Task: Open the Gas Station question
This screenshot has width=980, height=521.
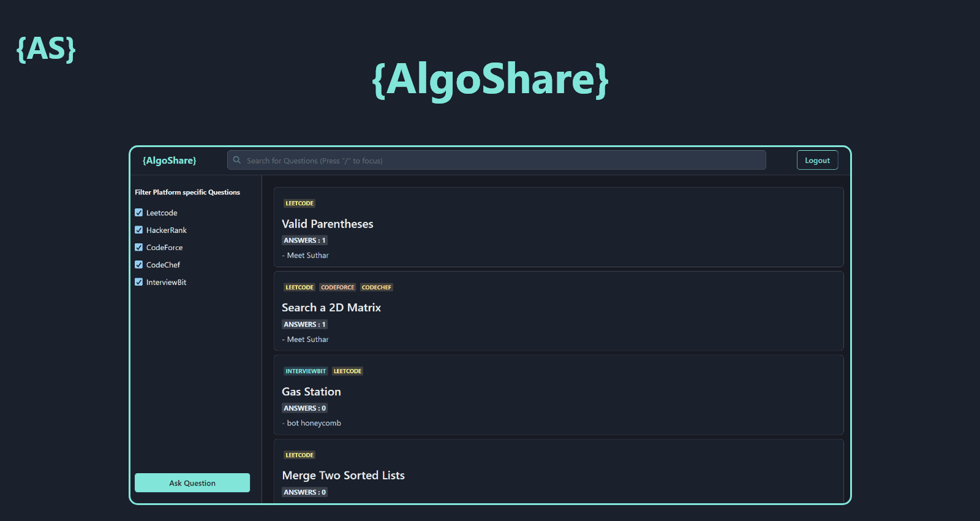Action: [311, 392]
